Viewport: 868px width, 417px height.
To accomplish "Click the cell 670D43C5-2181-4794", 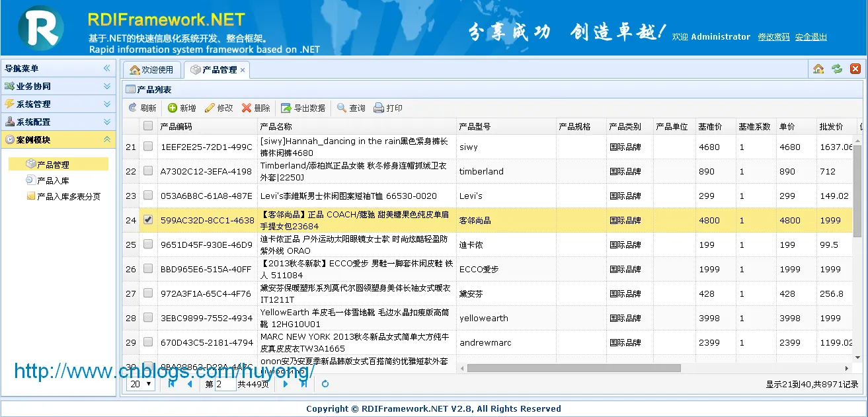I will click(207, 342).
